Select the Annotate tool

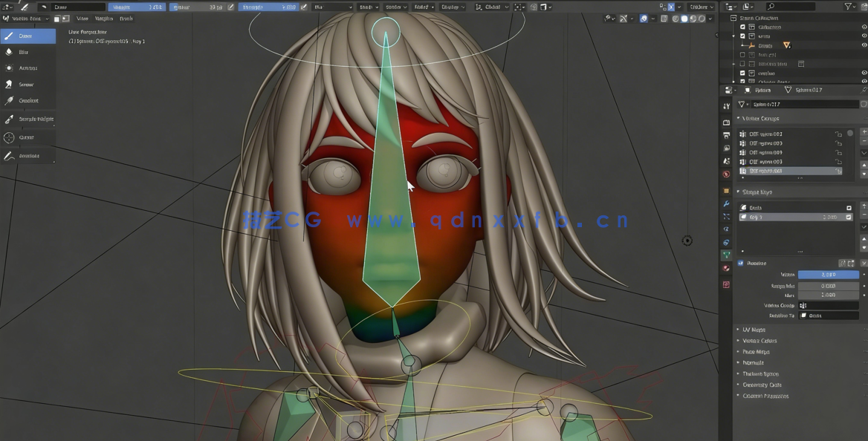pyautogui.click(x=27, y=155)
